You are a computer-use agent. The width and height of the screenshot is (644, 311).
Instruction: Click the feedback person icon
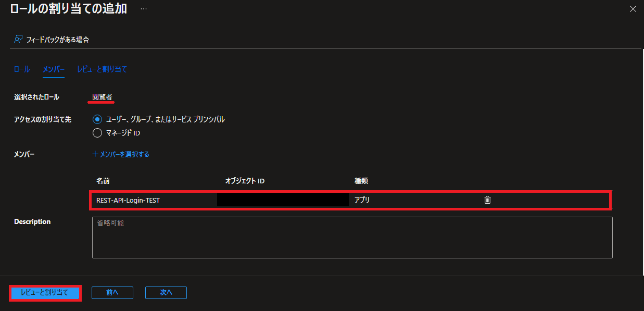pos(19,39)
